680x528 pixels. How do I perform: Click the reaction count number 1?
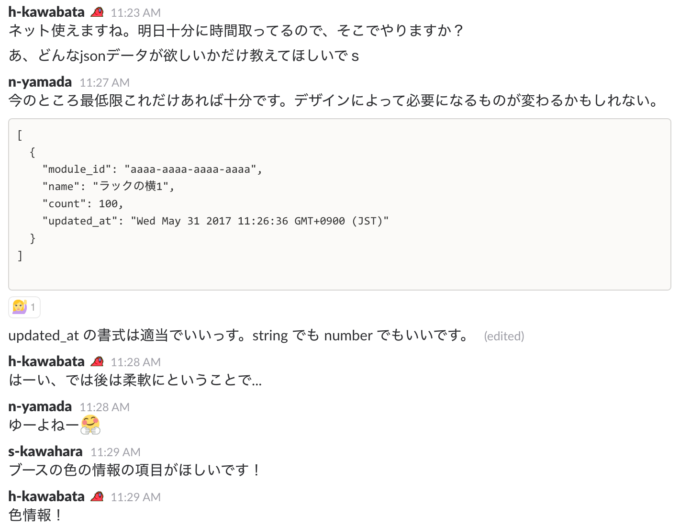pos(33,307)
